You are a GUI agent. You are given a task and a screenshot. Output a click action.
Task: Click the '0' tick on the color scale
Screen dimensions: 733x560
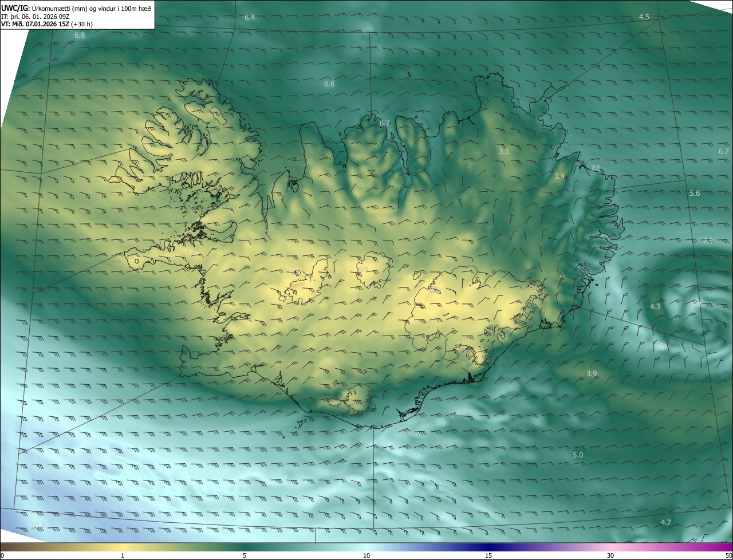click(2, 555)
